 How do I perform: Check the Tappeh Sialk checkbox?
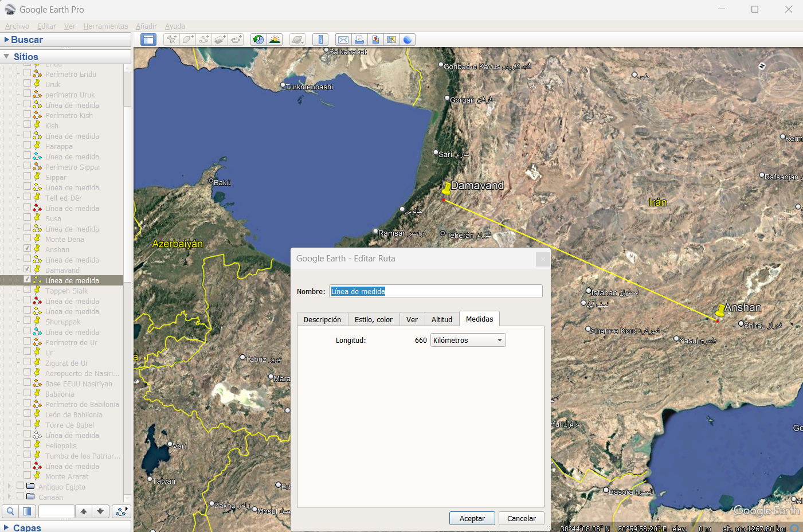coord(27,290)
